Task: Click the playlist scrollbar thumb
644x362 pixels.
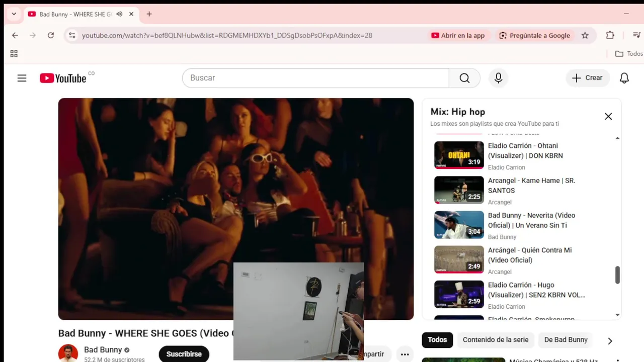Action: tap(617, 275)
